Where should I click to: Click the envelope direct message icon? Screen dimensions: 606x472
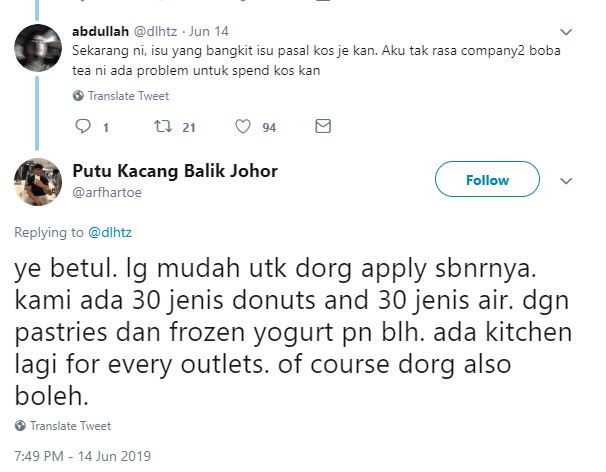click(323, 127)
